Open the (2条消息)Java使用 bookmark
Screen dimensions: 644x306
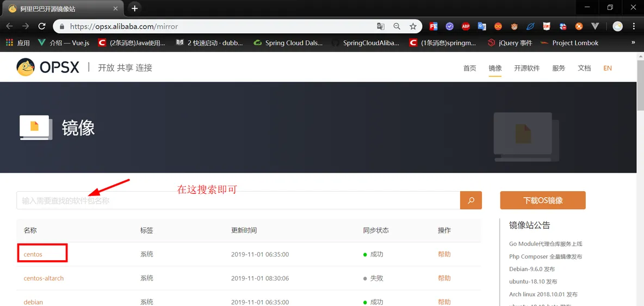[x=132, y=43]
